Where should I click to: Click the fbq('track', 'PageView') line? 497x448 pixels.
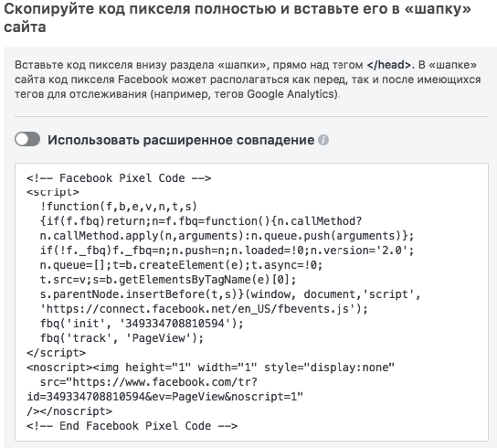pos(122,338)
